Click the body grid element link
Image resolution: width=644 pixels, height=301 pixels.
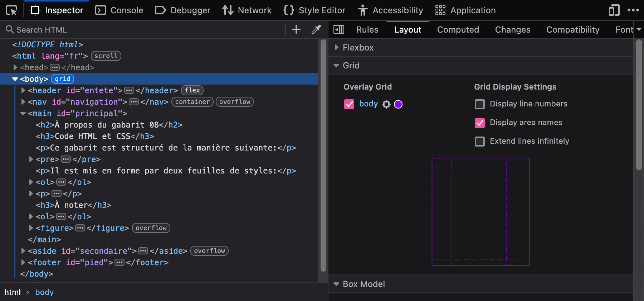pos(369,104)
